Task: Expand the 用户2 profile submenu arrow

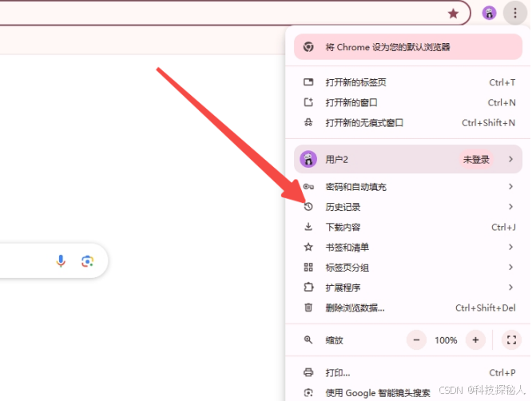Action: [510, 159]
